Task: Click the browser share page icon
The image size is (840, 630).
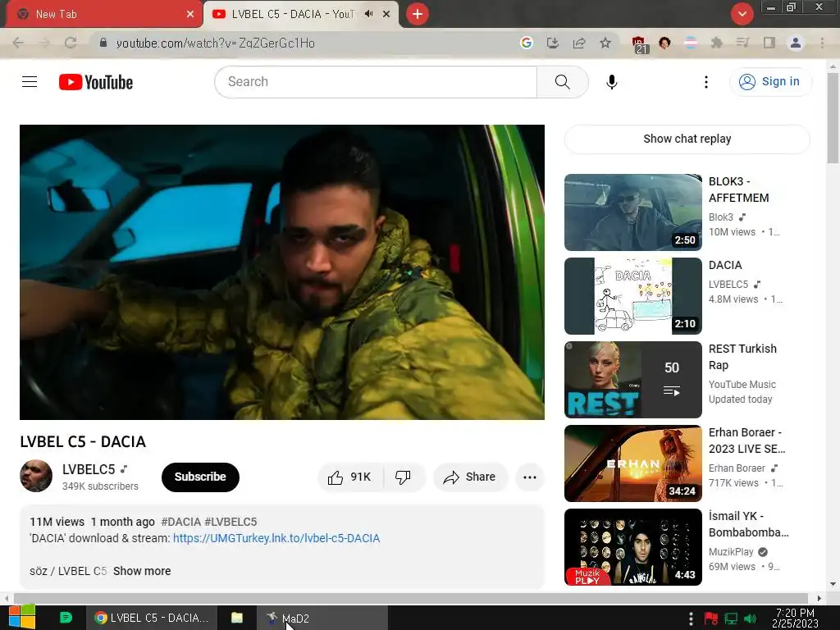Action: click(579, 43)
